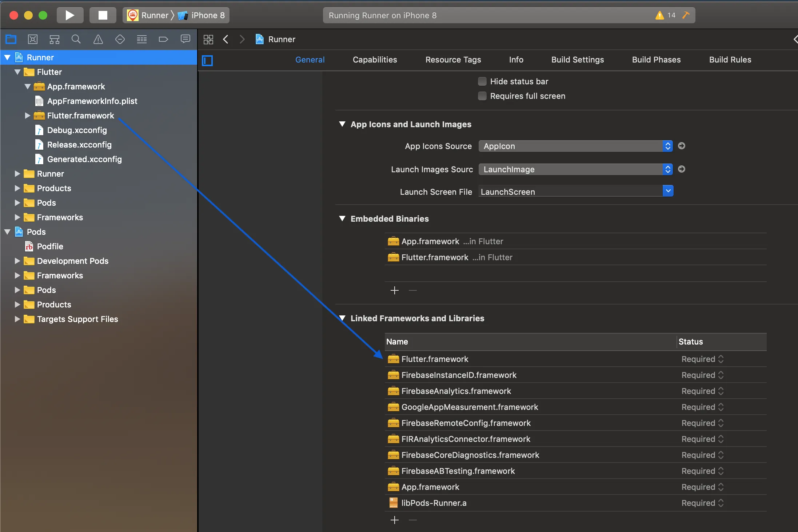Click the 14 warnings indicator
The image size is (798, 532).
point(666,15)
